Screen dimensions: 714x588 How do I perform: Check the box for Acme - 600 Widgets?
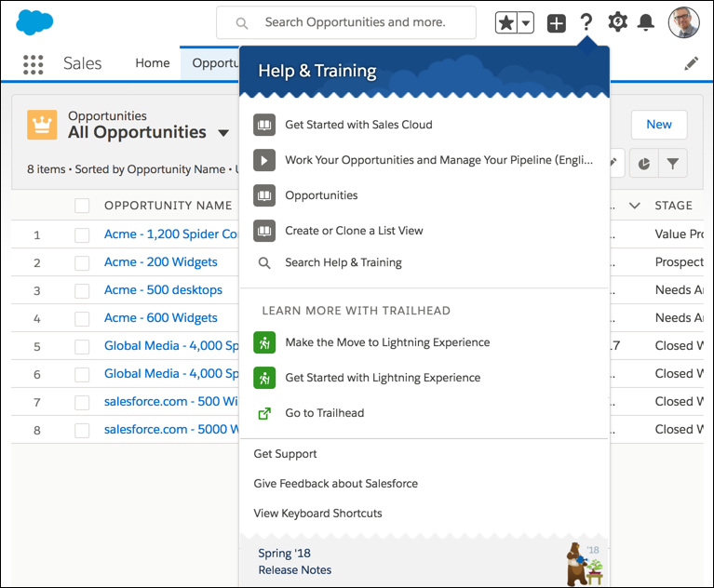[82, 318]
